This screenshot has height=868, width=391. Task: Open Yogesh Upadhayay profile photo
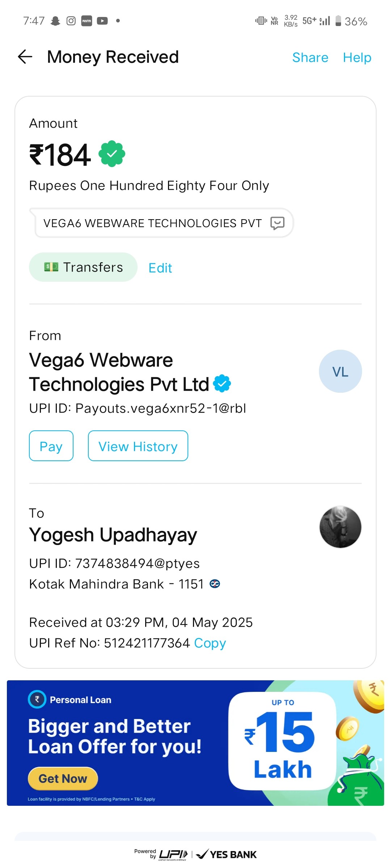click(340, 527)
